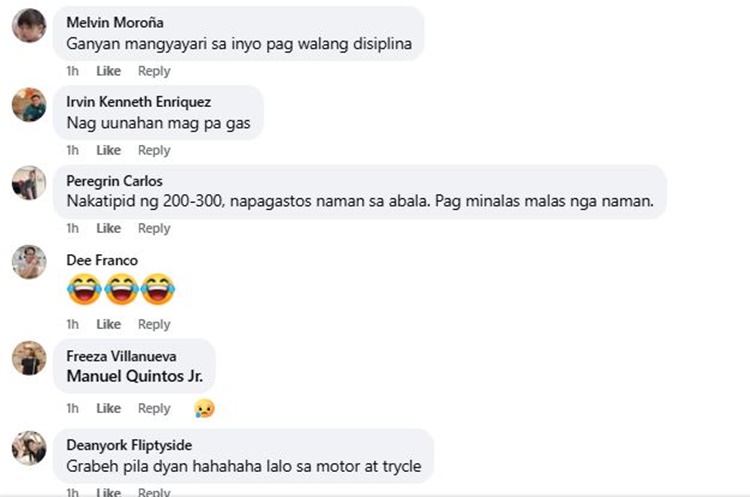Open Deanyork Fliptyside's avatar
750x497 pixels.
click(29, 448)
